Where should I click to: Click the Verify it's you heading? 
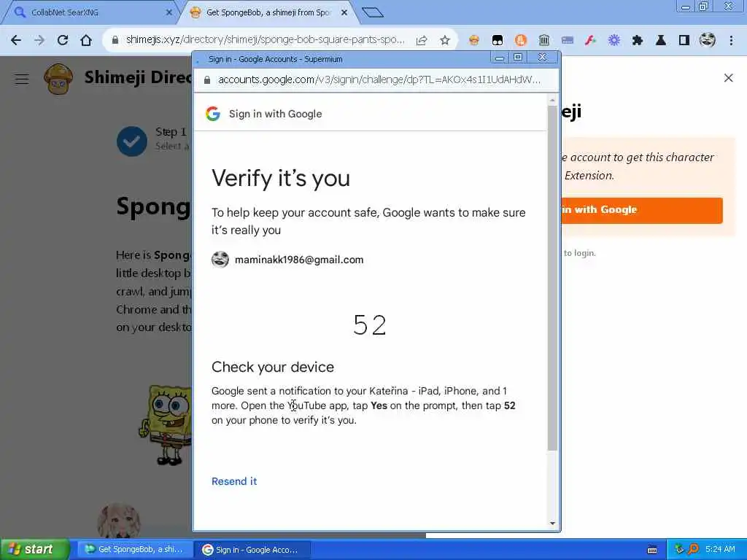coord(281,179)
